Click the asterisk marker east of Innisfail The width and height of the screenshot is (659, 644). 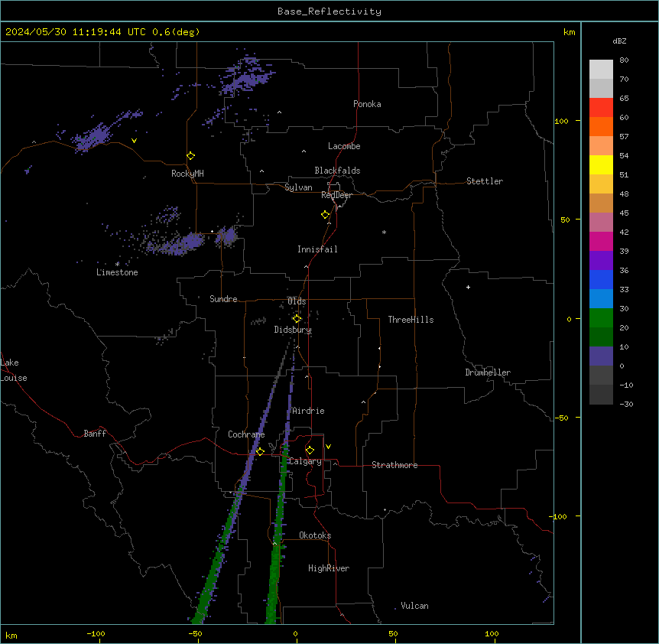384,232
